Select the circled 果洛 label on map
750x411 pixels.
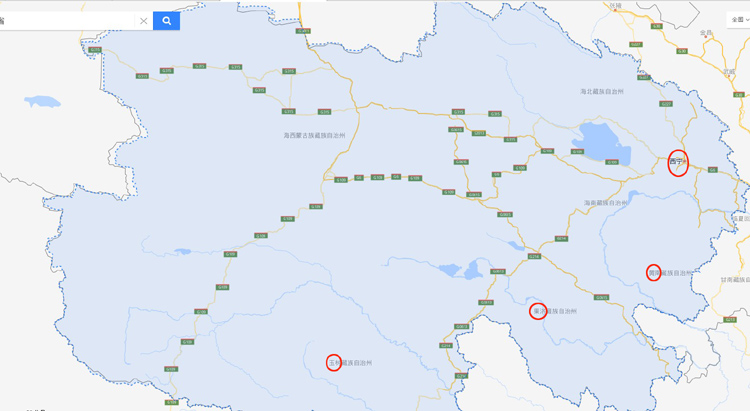(539, 311)
